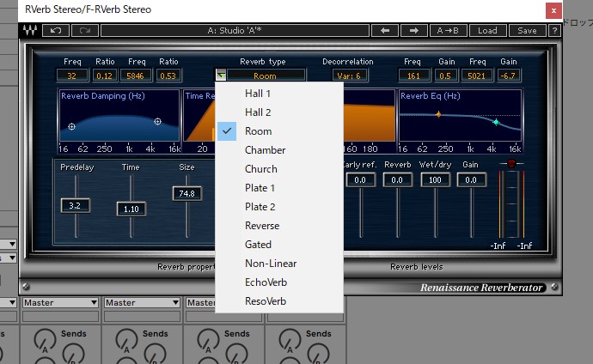Select EchoVerb reverb type
Image resolution: width=593 pixels, height=364 pixels.
[279, 282]
